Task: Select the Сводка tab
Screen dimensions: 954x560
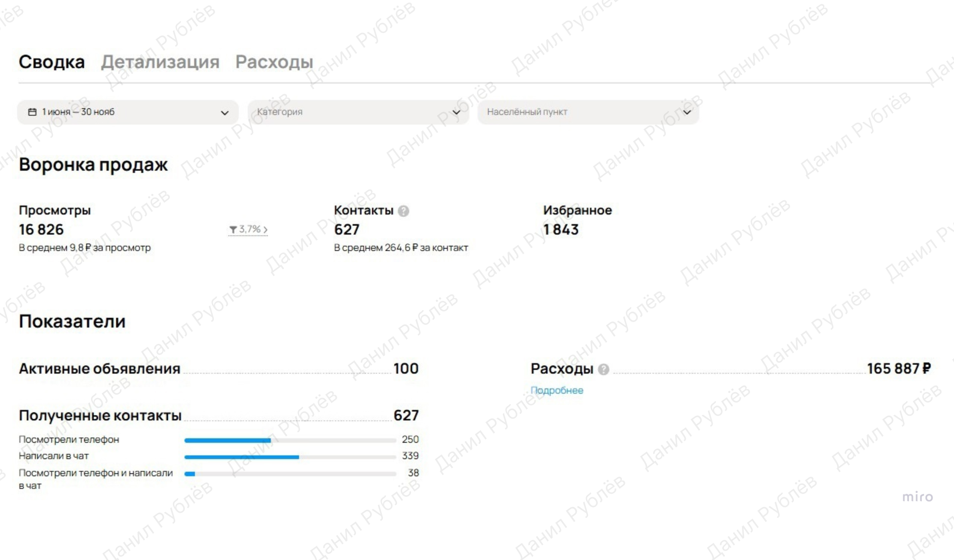Action: click(x=52, y=62)
